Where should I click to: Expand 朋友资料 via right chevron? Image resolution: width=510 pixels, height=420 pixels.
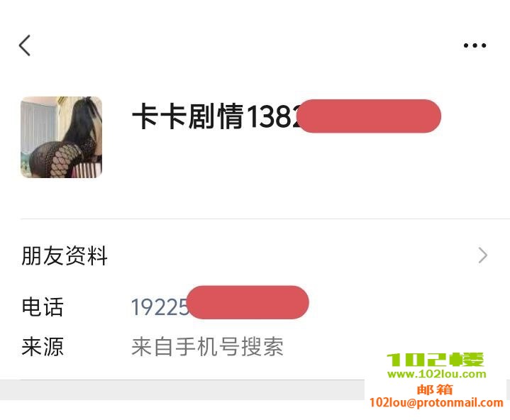(483, 255)
